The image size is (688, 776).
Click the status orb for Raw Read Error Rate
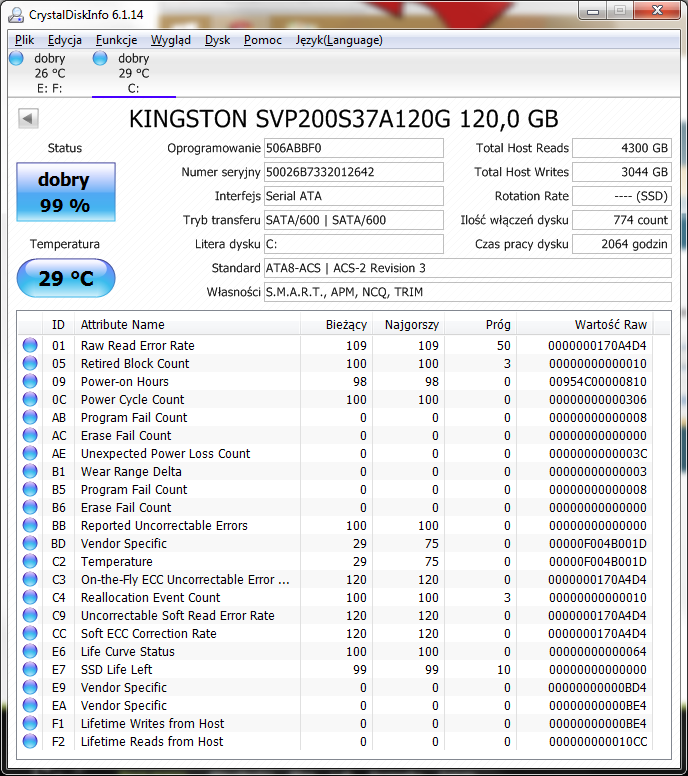coord(30,345)
